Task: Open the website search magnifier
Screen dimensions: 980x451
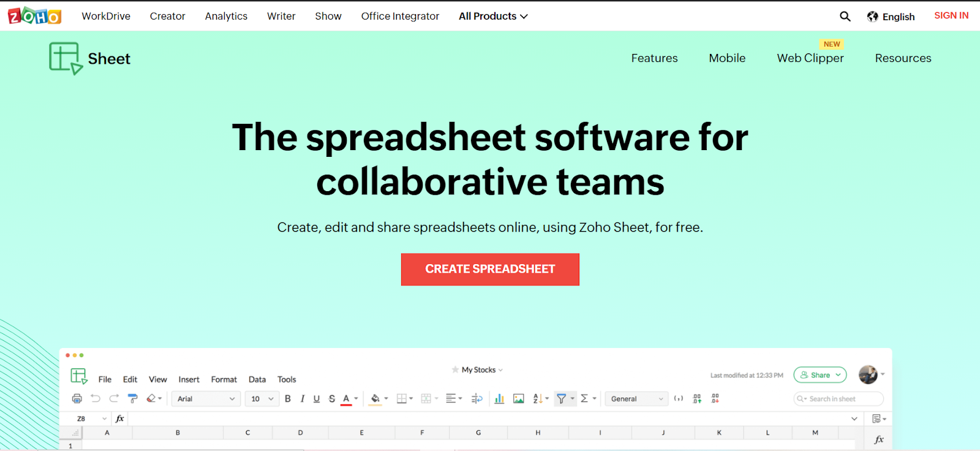Action: pos(845,17)
